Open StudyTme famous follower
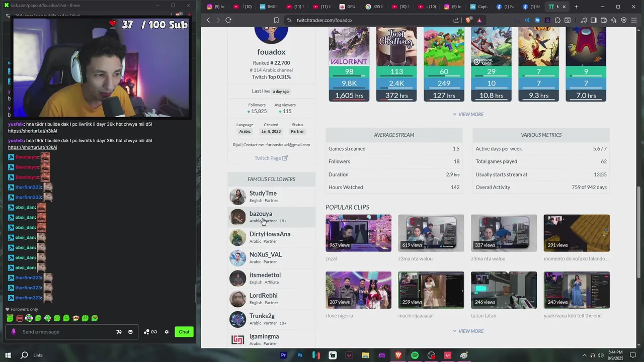 (x=271, y=197)
